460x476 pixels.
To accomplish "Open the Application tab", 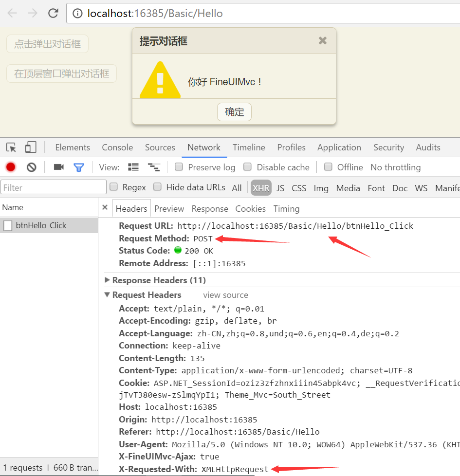I will [x=339, y=147].
